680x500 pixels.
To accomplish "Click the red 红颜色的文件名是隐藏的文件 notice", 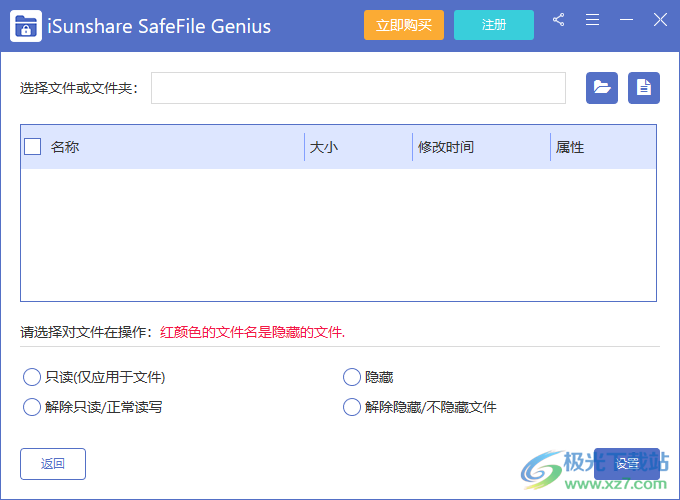I will [252, 332].
